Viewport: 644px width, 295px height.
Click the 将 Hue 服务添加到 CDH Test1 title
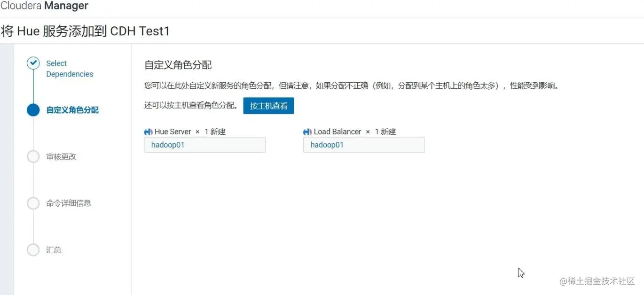[85, 31]
